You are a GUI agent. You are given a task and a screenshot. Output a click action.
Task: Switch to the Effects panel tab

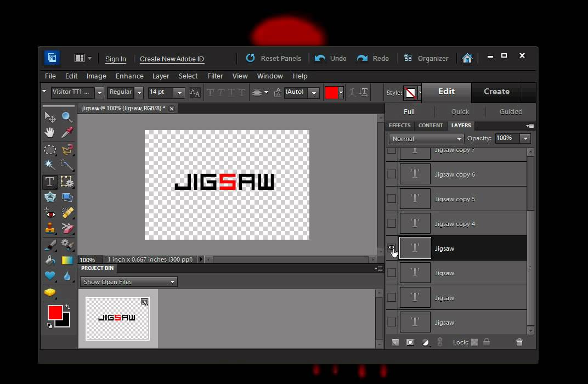pos(399,125)
